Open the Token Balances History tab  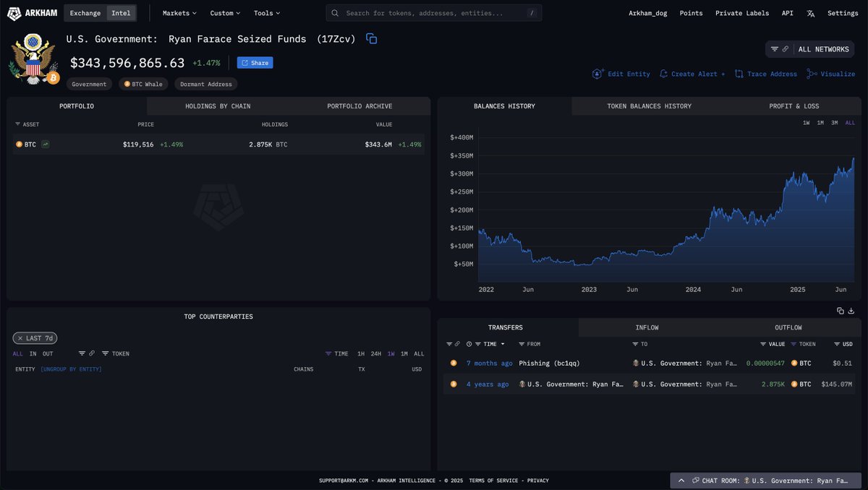click(649, 106)
